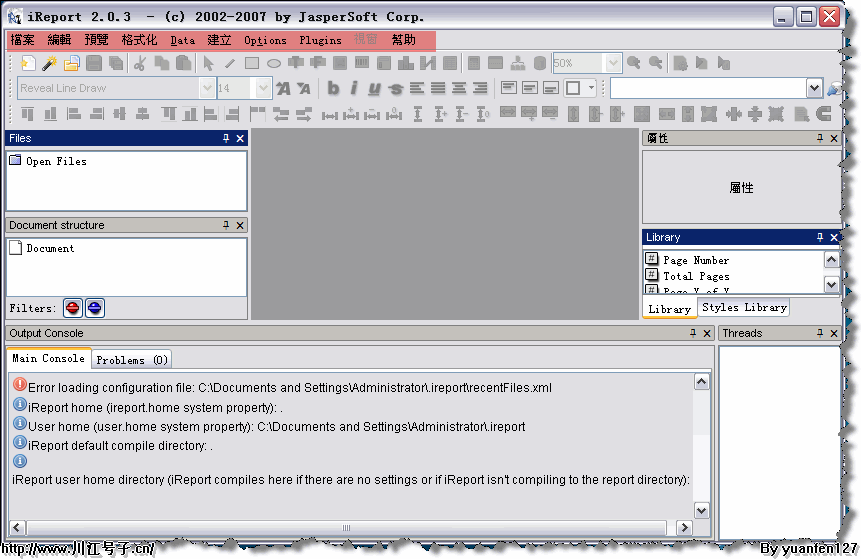This screenshot has height=559, width=861.
Task: Open the border style dropdown arrow
Action: 591,88
